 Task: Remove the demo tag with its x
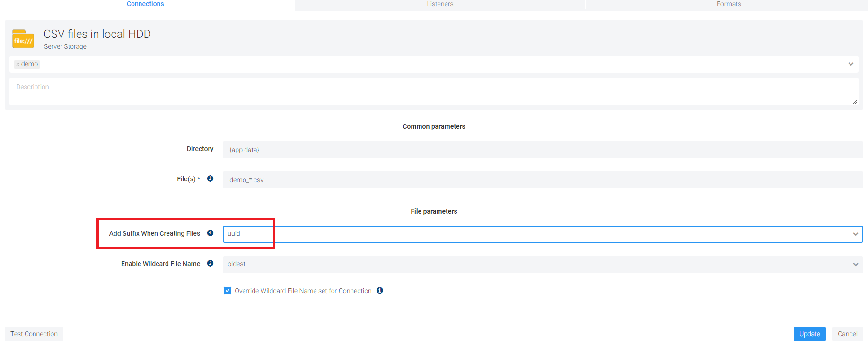[x=18, y=64]
